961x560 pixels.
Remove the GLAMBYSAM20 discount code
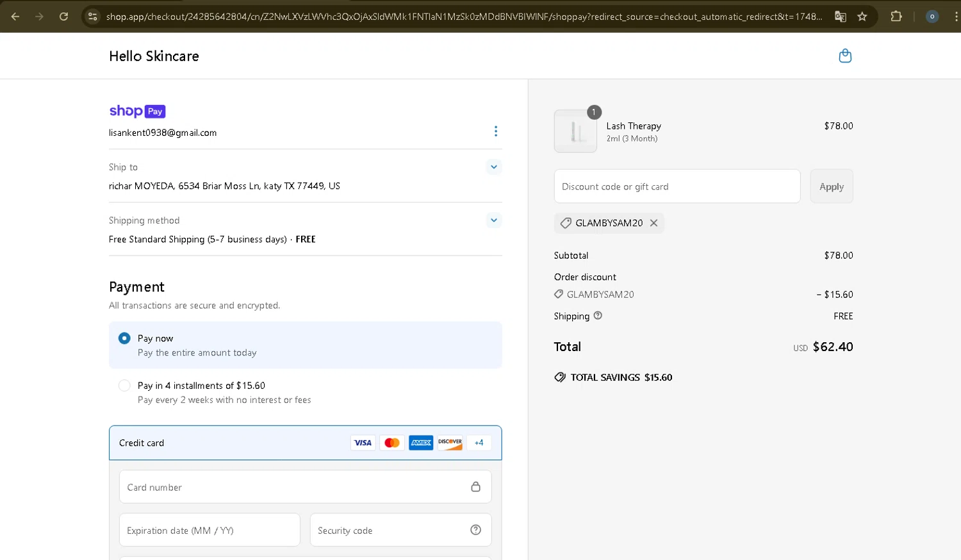(653, 223)
